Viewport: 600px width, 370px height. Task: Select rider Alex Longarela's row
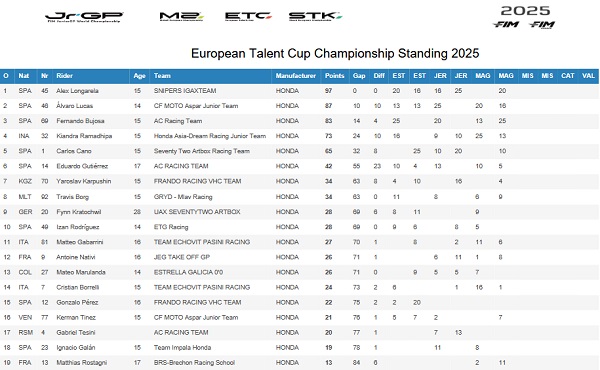click(x=299, y=91)
